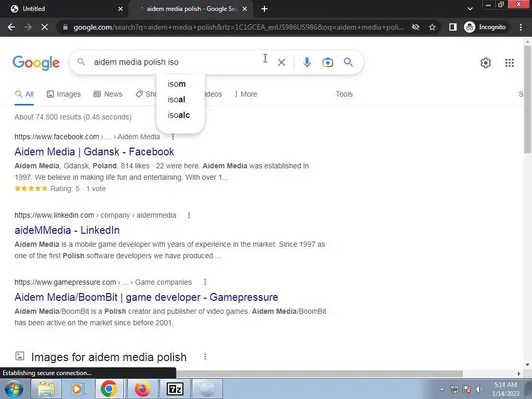
Task: Open 7-Zip from the taskbar
Action: coord(175,389)
